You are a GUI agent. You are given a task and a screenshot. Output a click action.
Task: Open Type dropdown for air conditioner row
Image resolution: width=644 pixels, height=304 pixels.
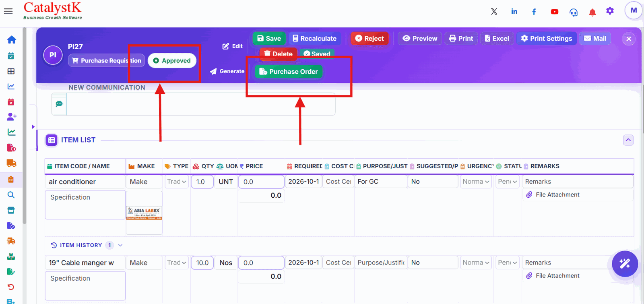click(177, 182)
